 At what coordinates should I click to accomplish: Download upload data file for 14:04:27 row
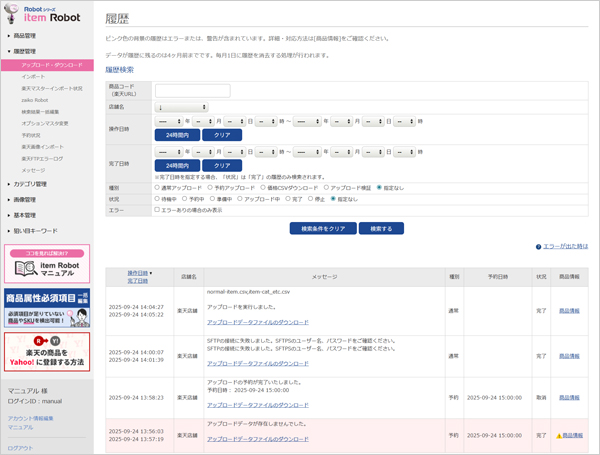(x=258, y=322)
